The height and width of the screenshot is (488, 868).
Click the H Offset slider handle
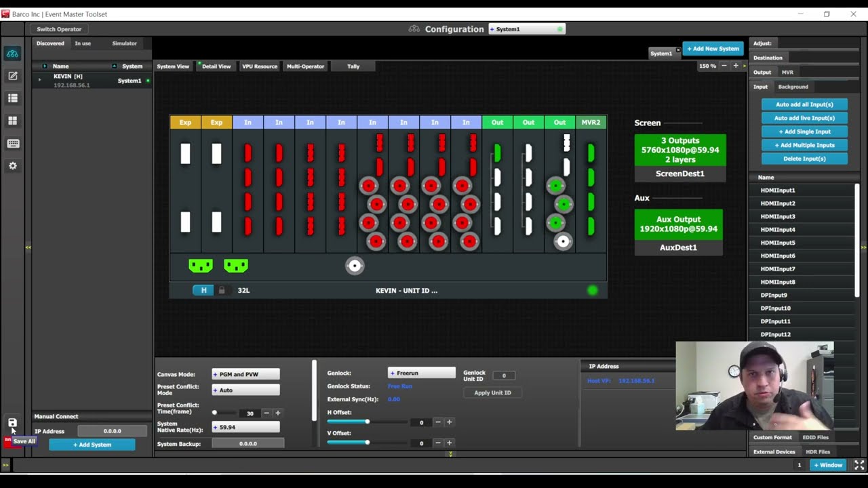tap(368, 422)
